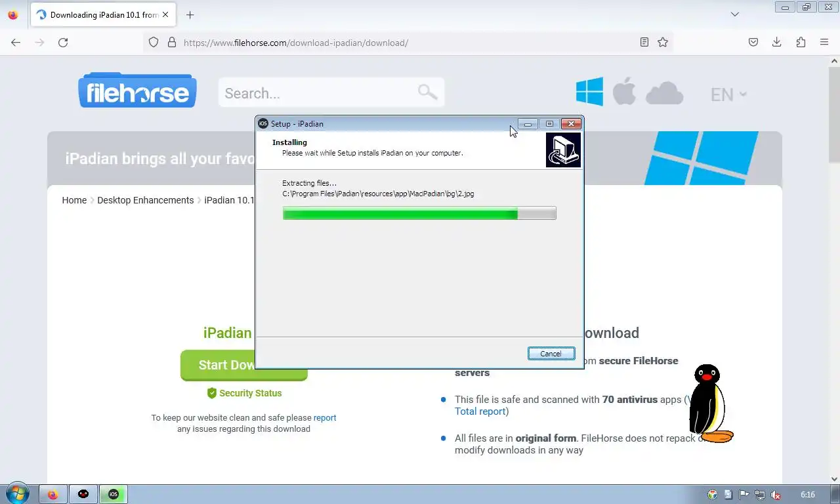Expand the list all tabs chevron
The height and width of the screenshot is (504, 840).
(x=735, y=14)
